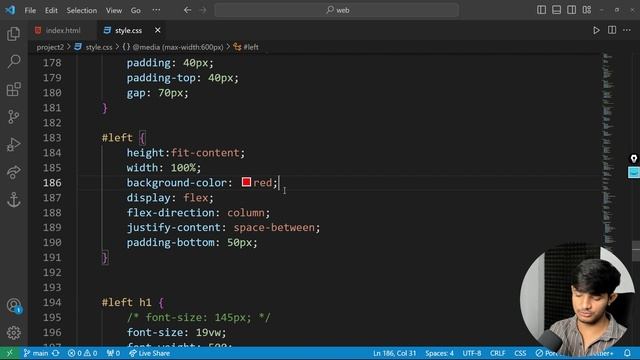Open Run and Debug view
The width and height of the screenshot is (640, 360).
pyautogui.click(x=13, y=144)
